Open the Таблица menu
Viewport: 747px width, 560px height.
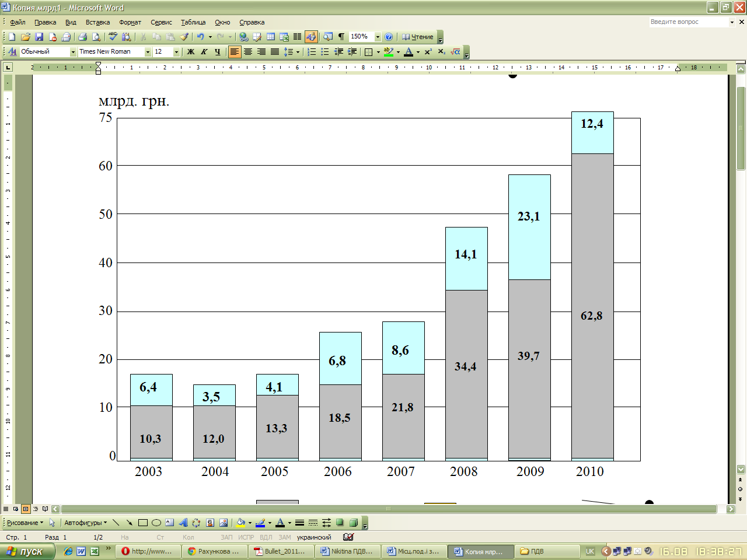(193, 22)
